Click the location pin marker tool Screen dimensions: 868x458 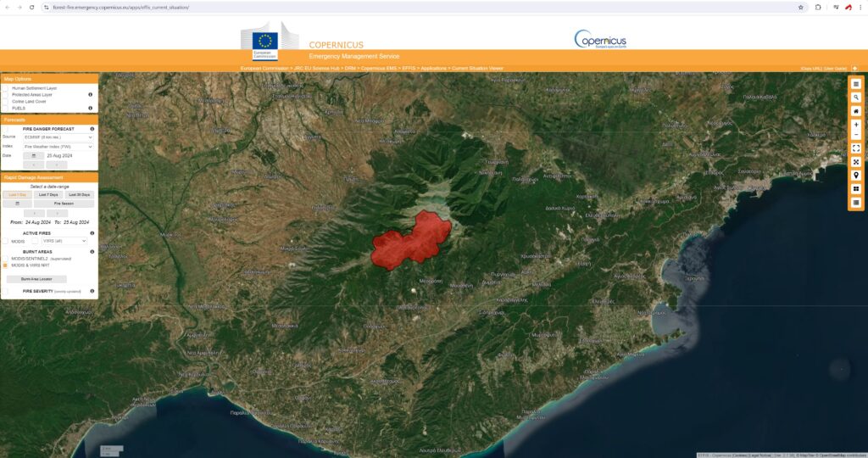tap(856, 175)
